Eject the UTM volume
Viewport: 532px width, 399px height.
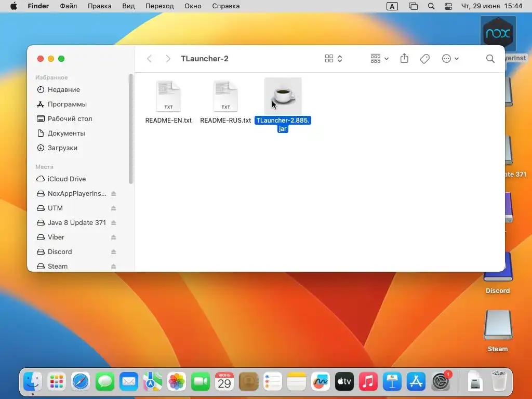[114, 208]
